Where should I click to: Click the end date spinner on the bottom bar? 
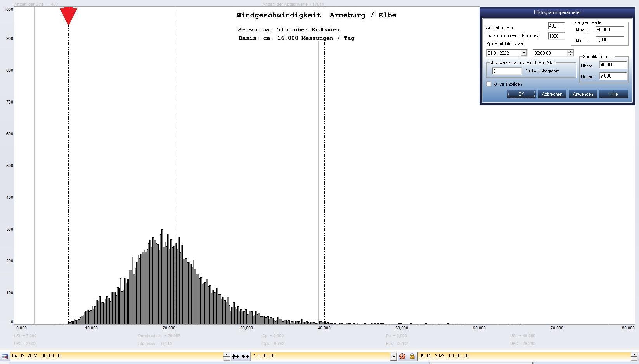pyautogui.click(x=634, y=356)
